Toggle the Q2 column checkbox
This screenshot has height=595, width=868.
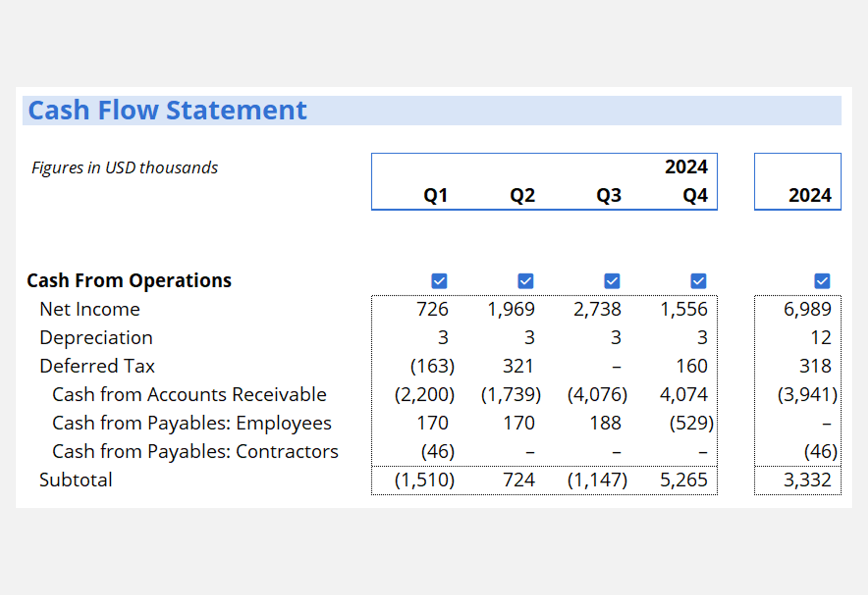(525, 281)
